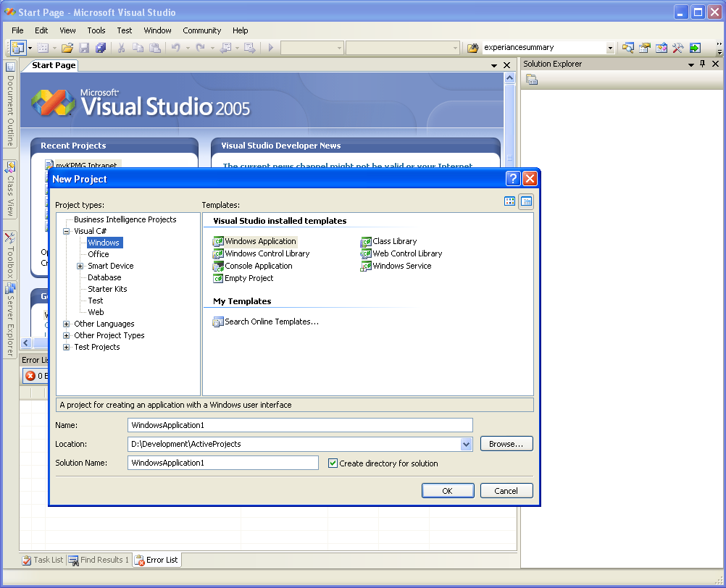This screenshot has width=726, height=588.
Task: Expand the Test Projects node
Action: pyautogui.click(x=66, y=347)
